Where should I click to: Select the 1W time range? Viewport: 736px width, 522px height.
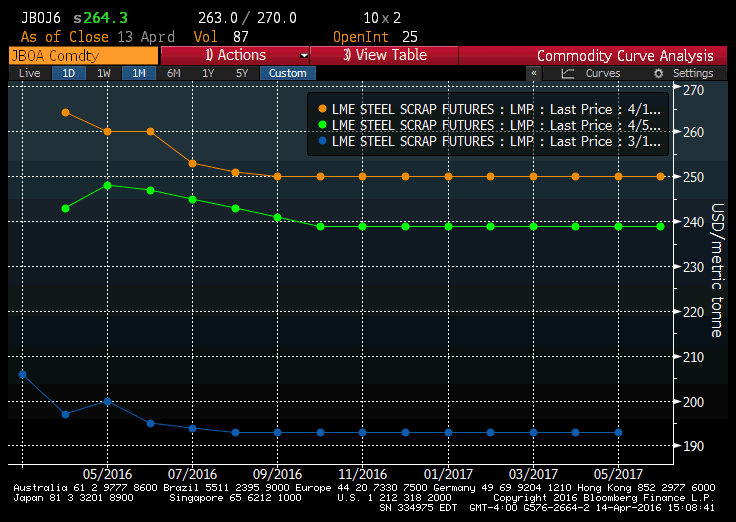(103, 73)
